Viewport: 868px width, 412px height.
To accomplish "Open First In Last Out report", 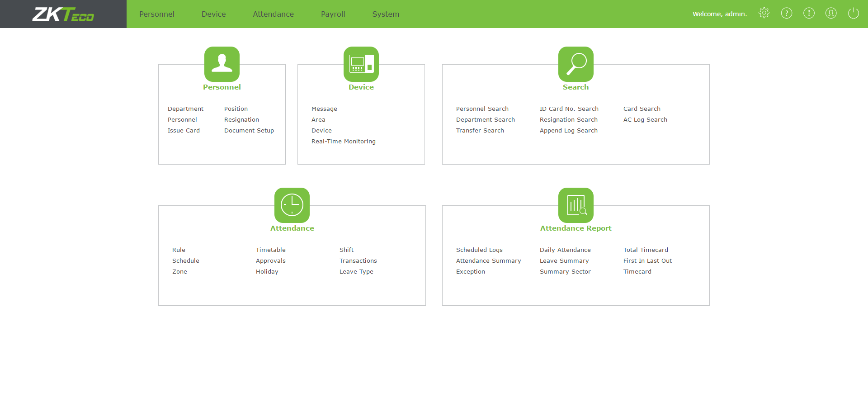I will [x=647, y=261].
